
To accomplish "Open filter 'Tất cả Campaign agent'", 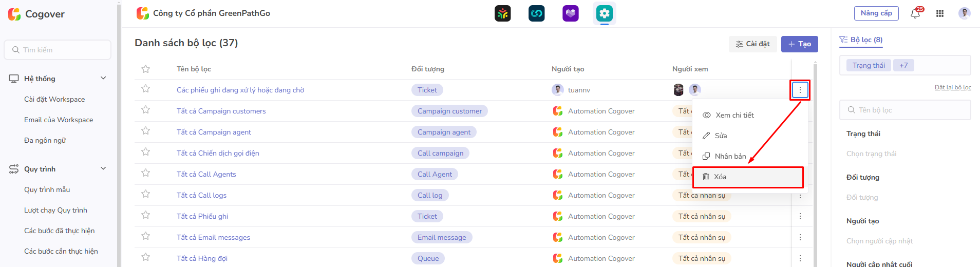I will tap(214, 132).
